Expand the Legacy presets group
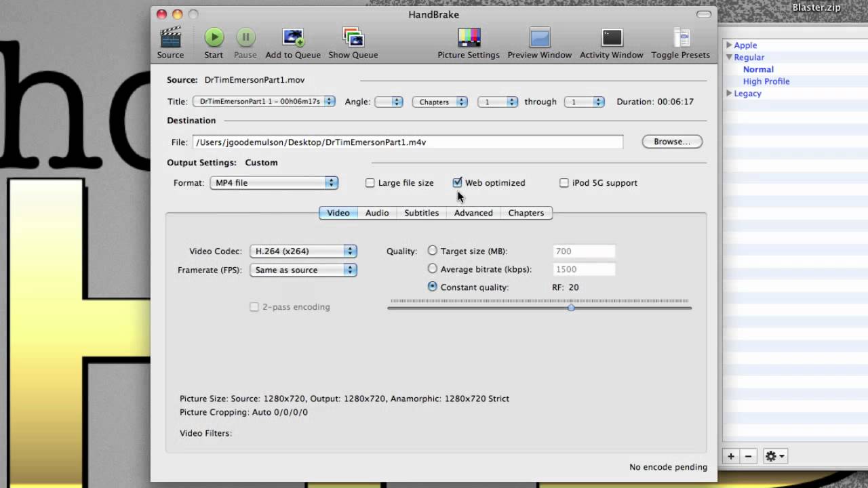868x488 pixels. coord(729,94)
